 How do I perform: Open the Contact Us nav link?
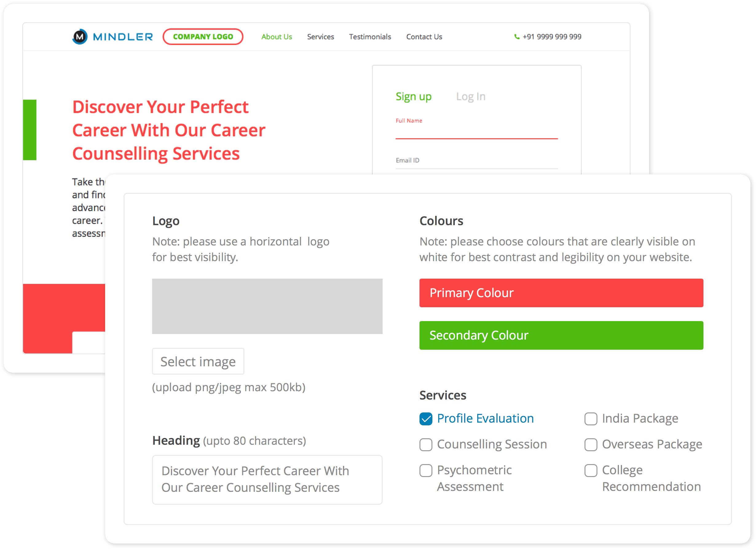point(424,37)
